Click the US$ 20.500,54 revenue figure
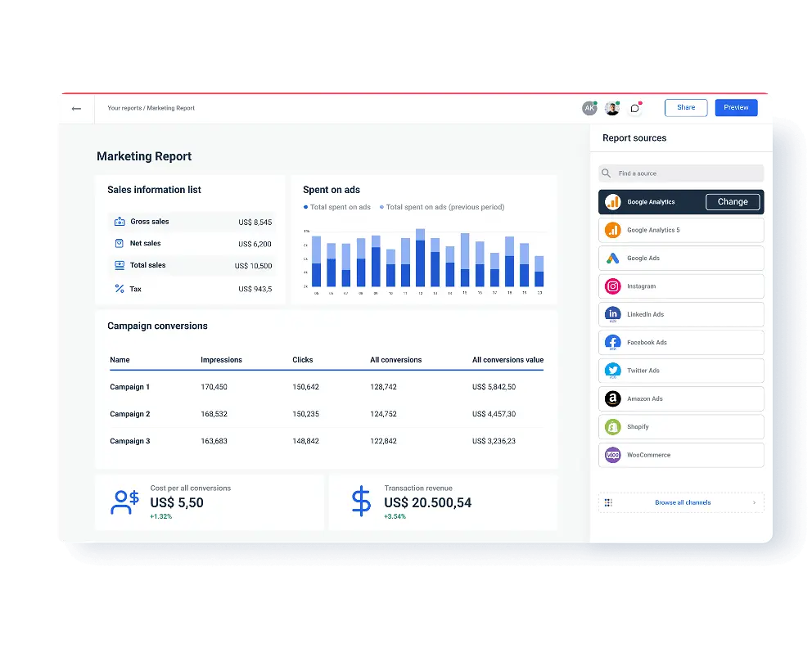The width and height of the screenshot is (812, 648). coord(428,502)
